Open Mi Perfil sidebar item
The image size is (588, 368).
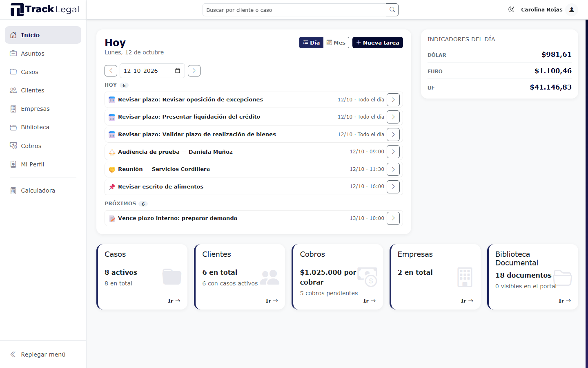click(43, 164)
